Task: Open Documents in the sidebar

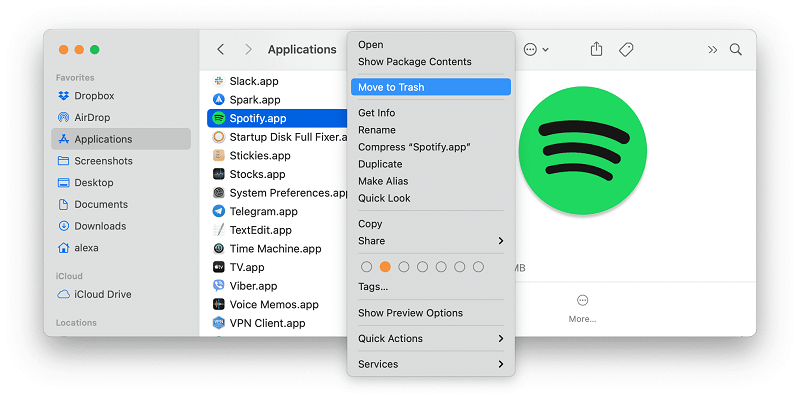Action: point(121,204)
